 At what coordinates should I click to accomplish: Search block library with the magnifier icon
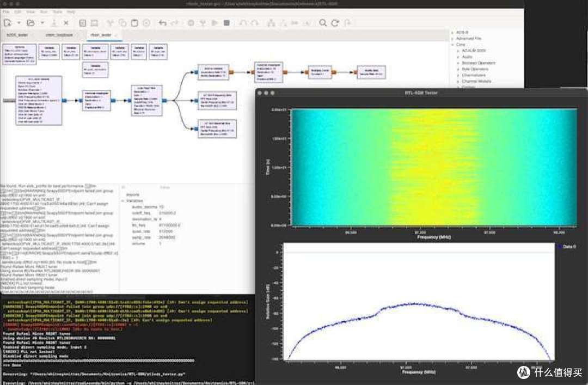tap(322, 23)
